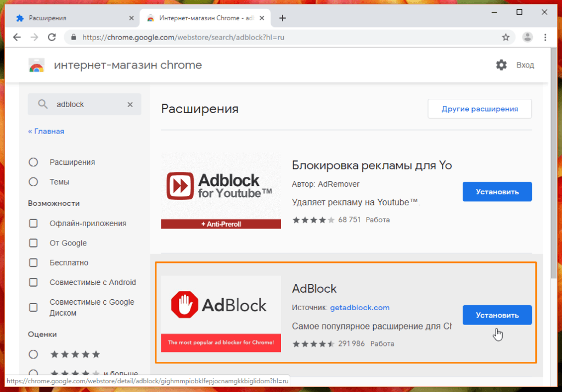Click the browser forward arrow
Image resolution: width=562 pixels, height=392 pixels.
click(x=35, y=37)
